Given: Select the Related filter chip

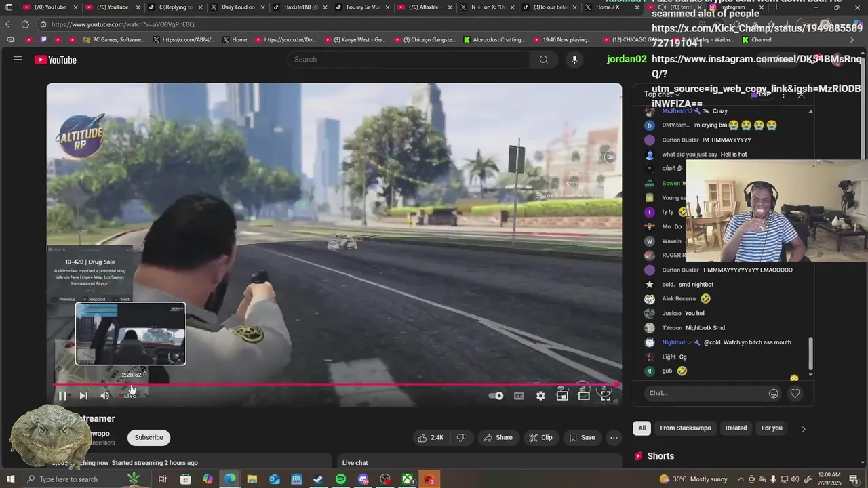Looking at the screenshot, I should [736, 428].
